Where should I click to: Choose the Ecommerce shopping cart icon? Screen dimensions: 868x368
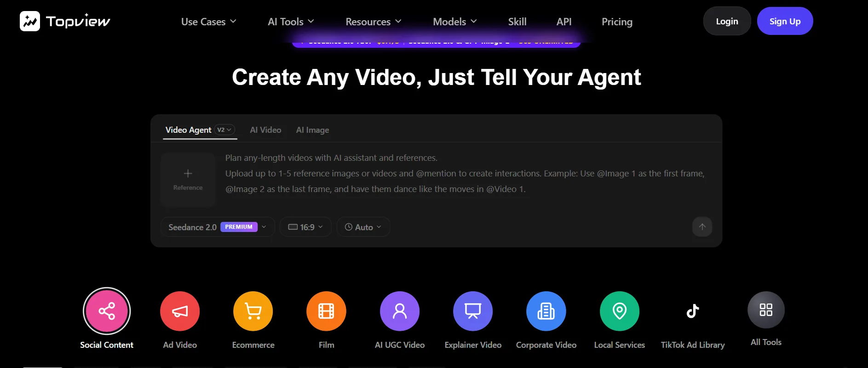[x=253, y=311]
